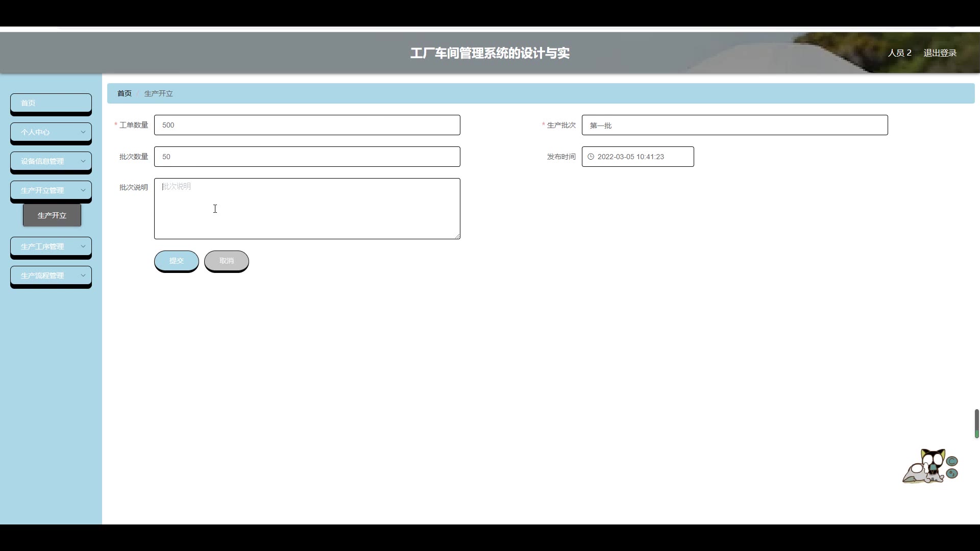Expand the 生产流程管理 menu chevron
This screenshot has width=980, height=551.
pos(83,275)
